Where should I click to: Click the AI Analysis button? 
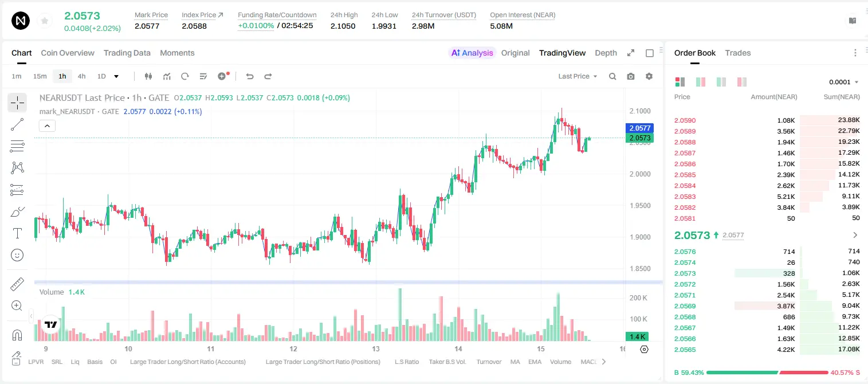tap(472, 53)
